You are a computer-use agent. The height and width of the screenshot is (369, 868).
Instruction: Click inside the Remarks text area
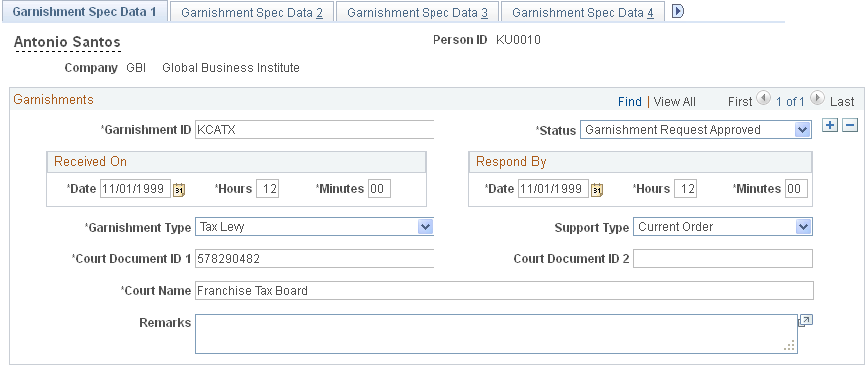click(x=496, y=334)
